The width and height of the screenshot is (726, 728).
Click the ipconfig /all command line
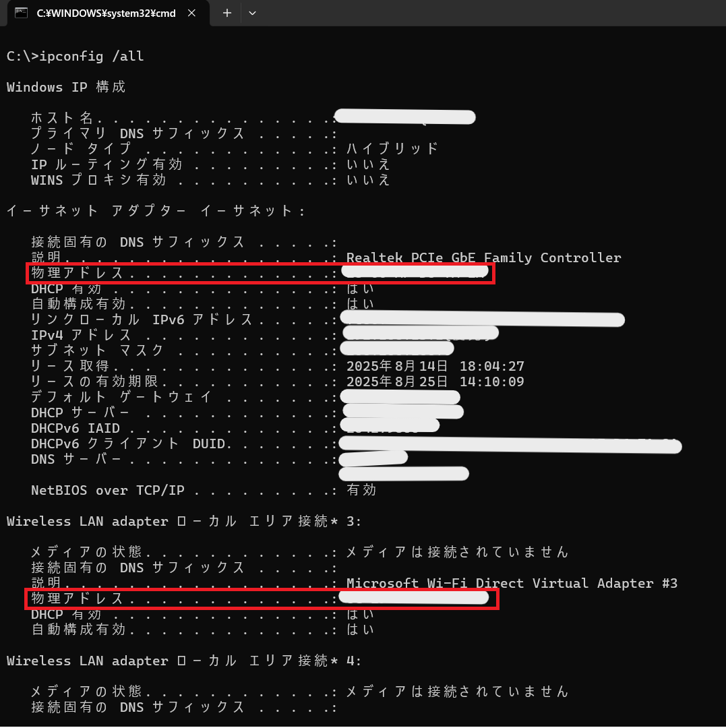click(75, 56)
